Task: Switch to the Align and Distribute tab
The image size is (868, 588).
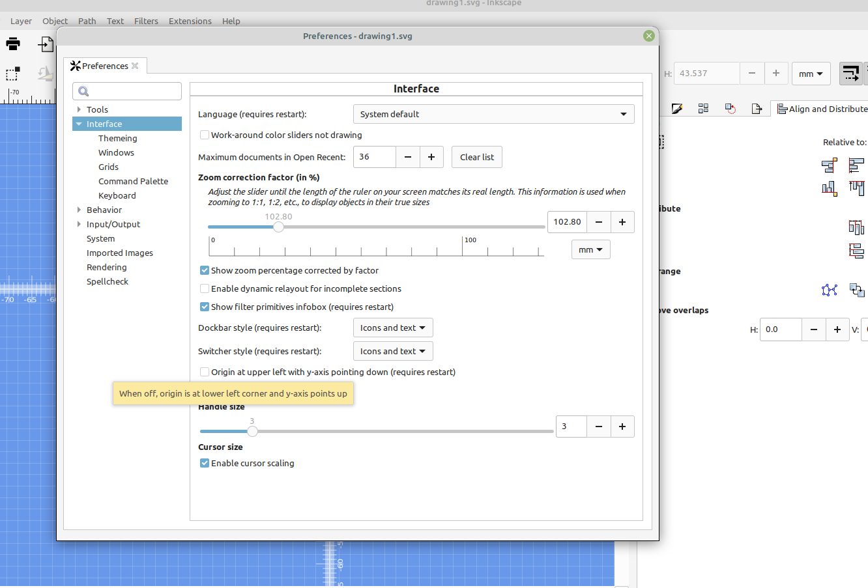Action: coord(821,109)
